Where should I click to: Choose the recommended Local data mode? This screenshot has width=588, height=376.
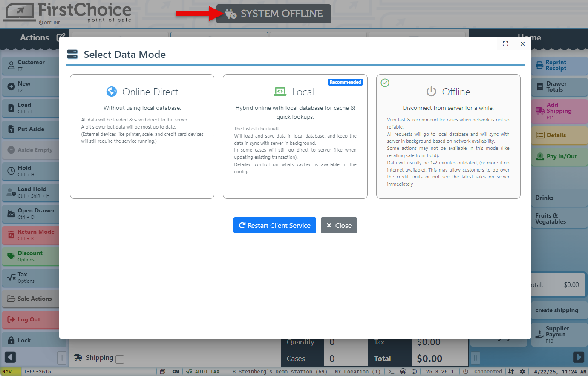click(x=295, y=136)
